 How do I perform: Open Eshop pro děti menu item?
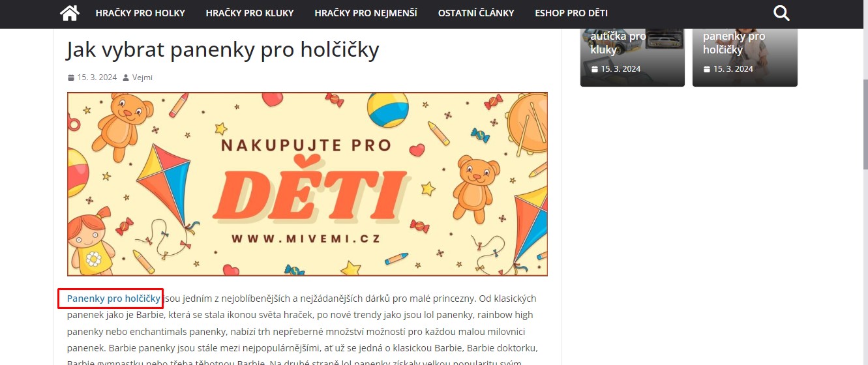click(x=571, y=13)
